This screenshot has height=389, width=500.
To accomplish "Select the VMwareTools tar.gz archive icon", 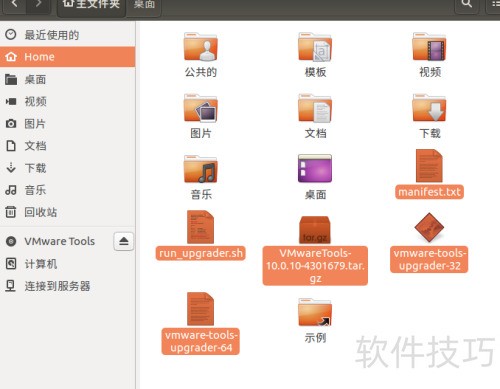I will pyautogui.click(x=315, y=230).
